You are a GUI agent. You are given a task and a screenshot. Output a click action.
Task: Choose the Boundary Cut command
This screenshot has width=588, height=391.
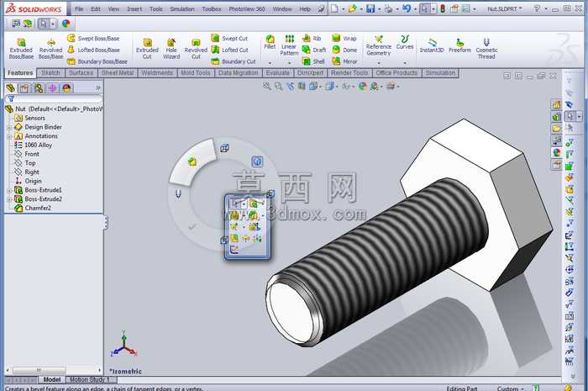(x=233, y=61)
